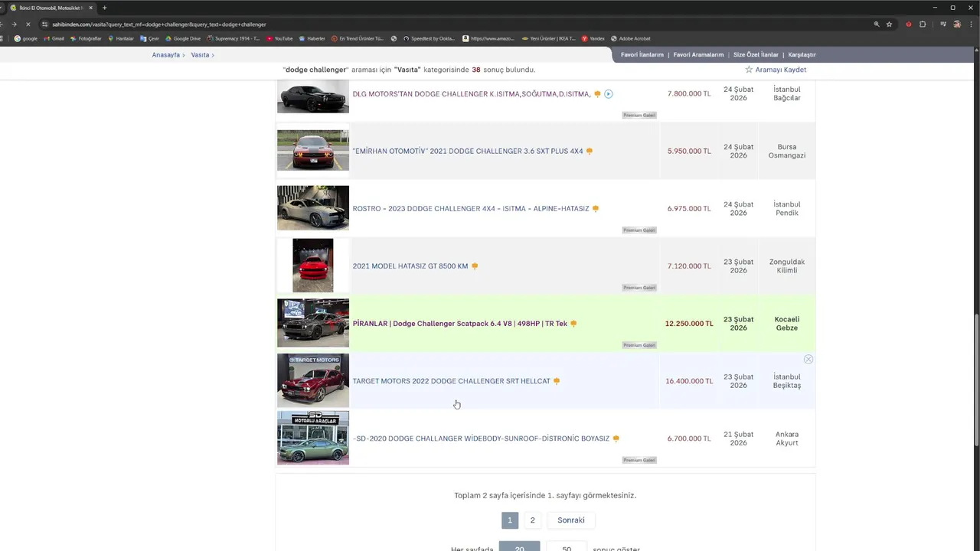Open the Google Drive bookmark
Screen dimensions: 980x551
tap(183, 38)
